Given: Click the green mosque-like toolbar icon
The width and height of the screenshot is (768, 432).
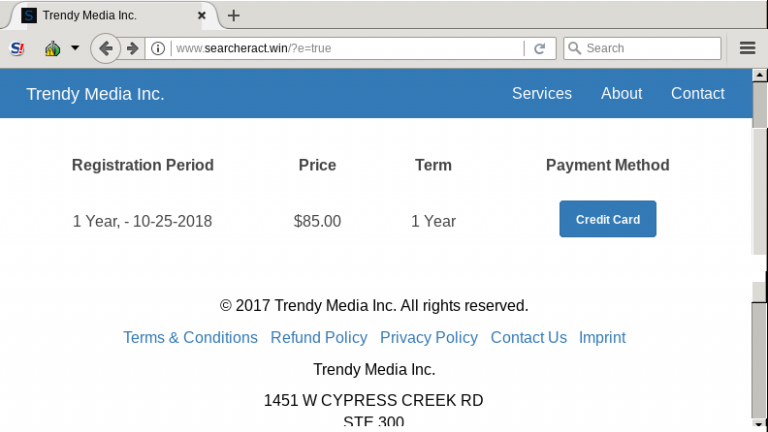Looking at the screenshot, I should pyautogui.click(x=52, y=48).
